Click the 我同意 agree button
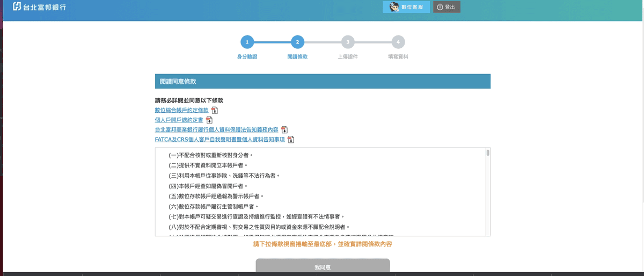The height and width of the screenshot is (276, 644). (x=323, y=267)
